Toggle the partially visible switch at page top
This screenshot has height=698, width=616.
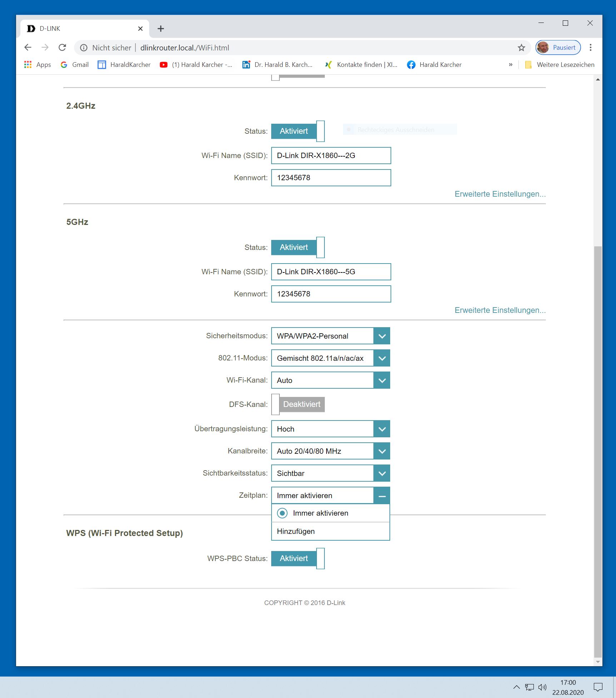[x=298, y=77]
